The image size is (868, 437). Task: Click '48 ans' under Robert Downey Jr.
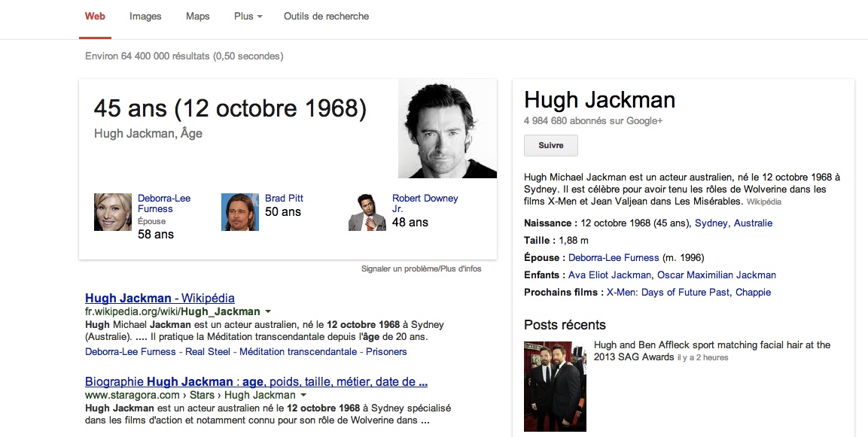click(x=410, y=223)
